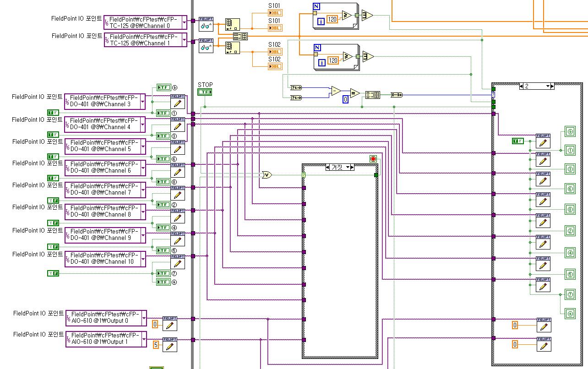
Task: Select N count terminal of upper For Loop
Action: tap(317, 6)
